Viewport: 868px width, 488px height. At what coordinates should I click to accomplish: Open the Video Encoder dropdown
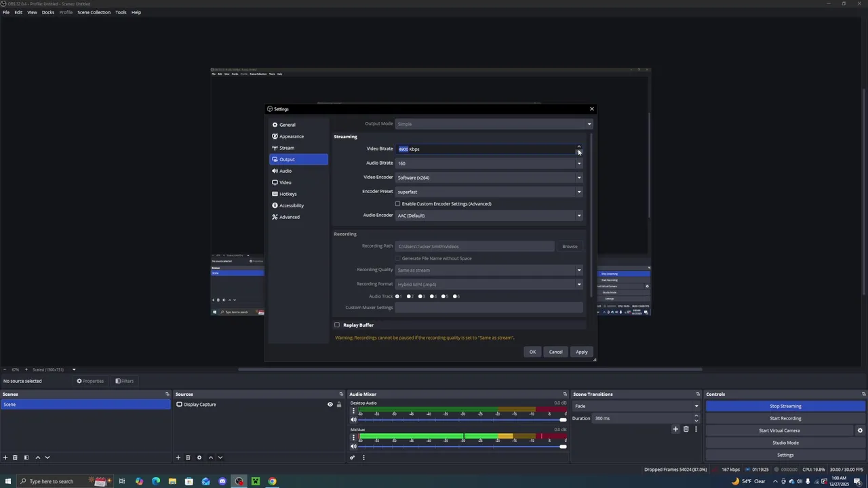pos(489,178)
